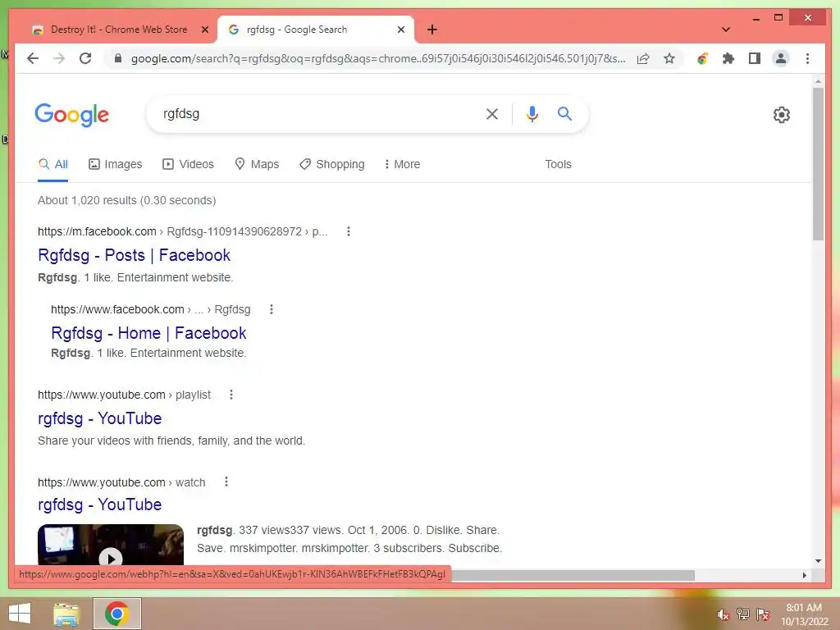Click the Google logo
This screenshot has width=840, height=630.
72,115
